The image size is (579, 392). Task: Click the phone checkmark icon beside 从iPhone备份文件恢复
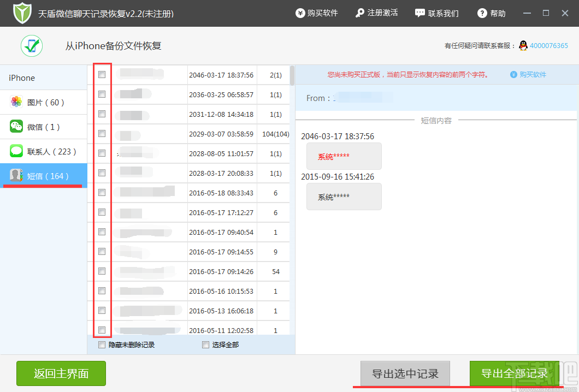[32, 46]
